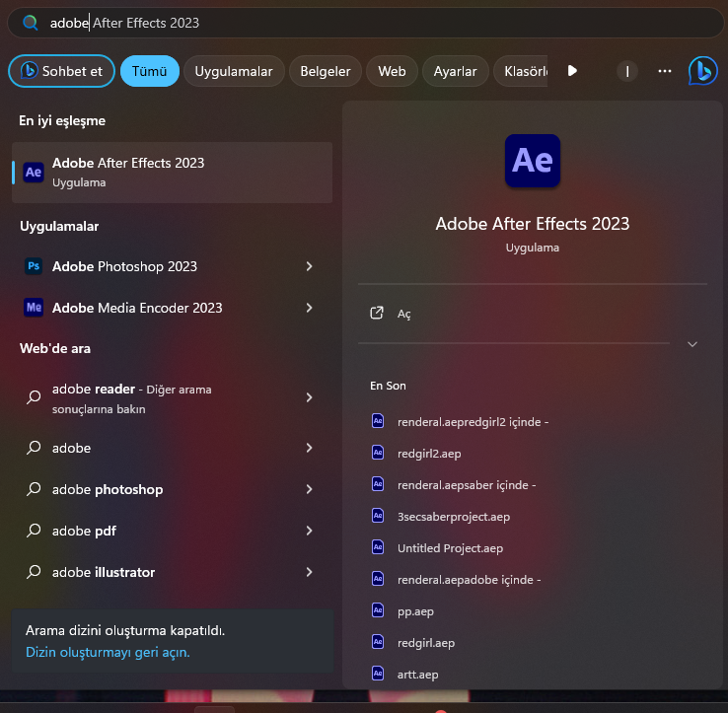Expand Adobe Media Encoder 2023 result chevron
Viewport: 728px width, 713px height.
pyautogui.click(x=309, y=308)
